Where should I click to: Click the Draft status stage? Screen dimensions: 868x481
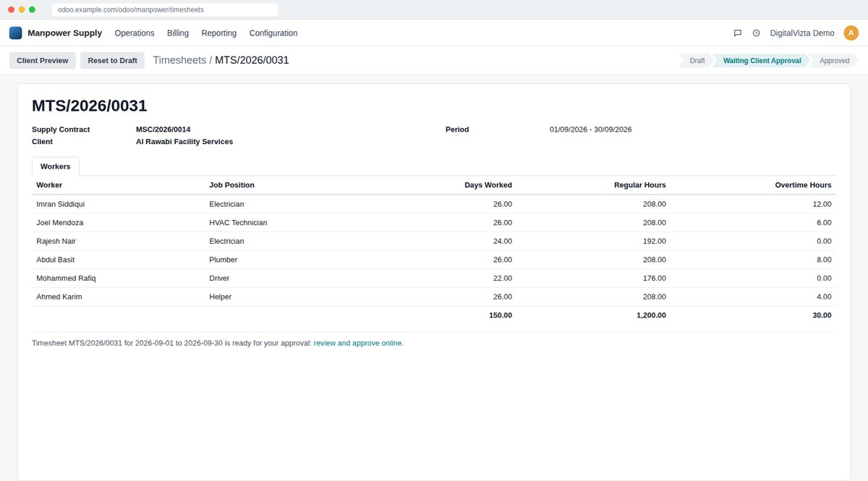pos(697,61)
